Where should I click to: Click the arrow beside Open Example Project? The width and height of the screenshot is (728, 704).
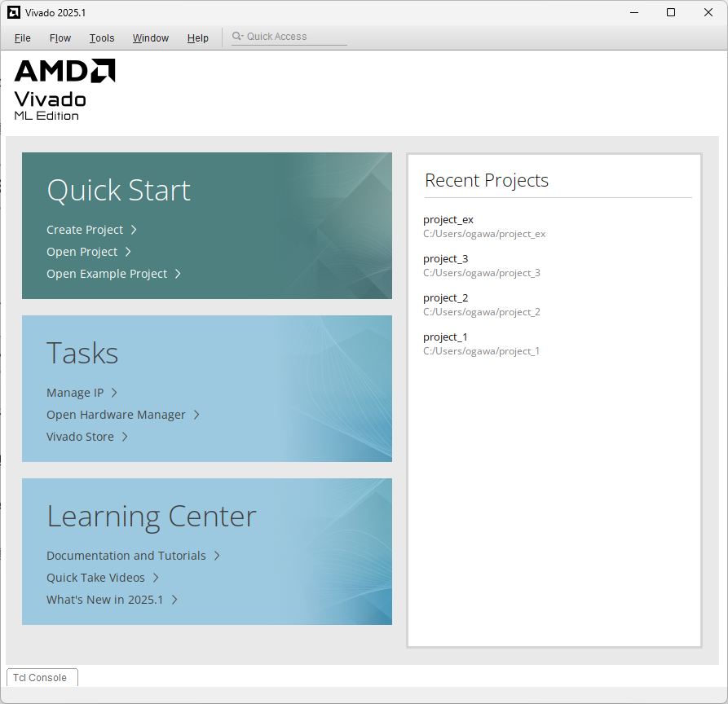(x=178, y=274)
